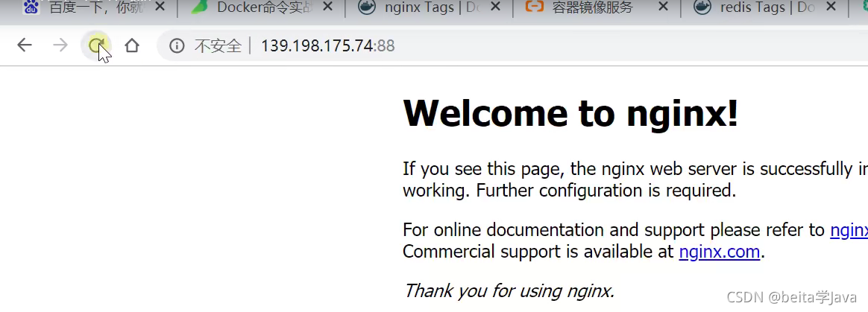Click the orange bracket favicon on 容器镜像服务 tab

[534, 7]
